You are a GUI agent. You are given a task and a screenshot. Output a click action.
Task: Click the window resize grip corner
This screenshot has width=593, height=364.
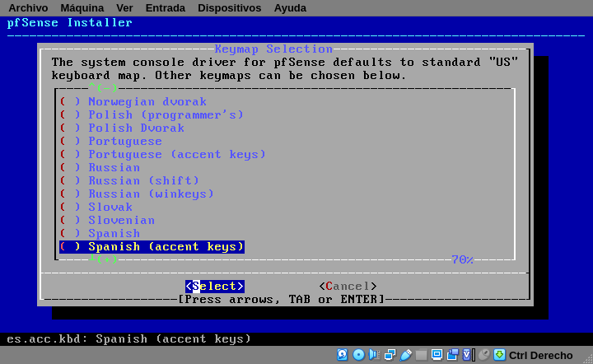588,359
